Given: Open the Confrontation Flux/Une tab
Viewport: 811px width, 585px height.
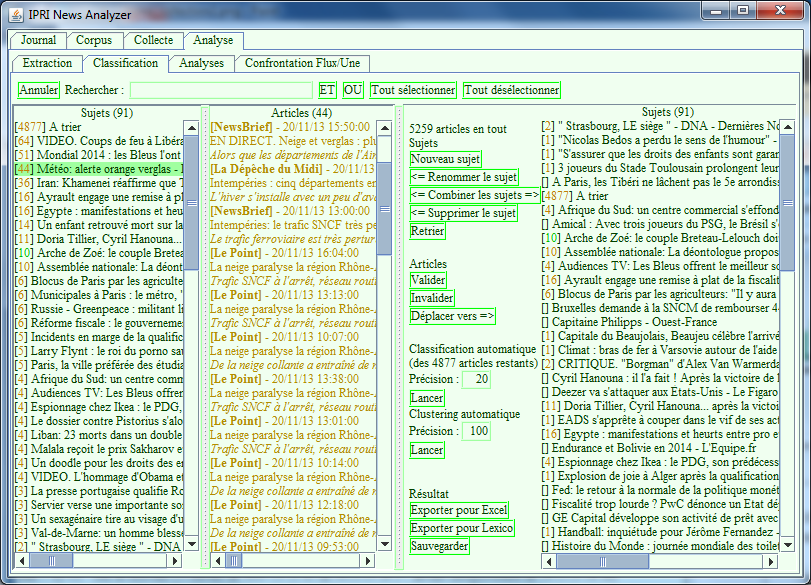Looking at the screenshot, I should click(x=302, y=63).
